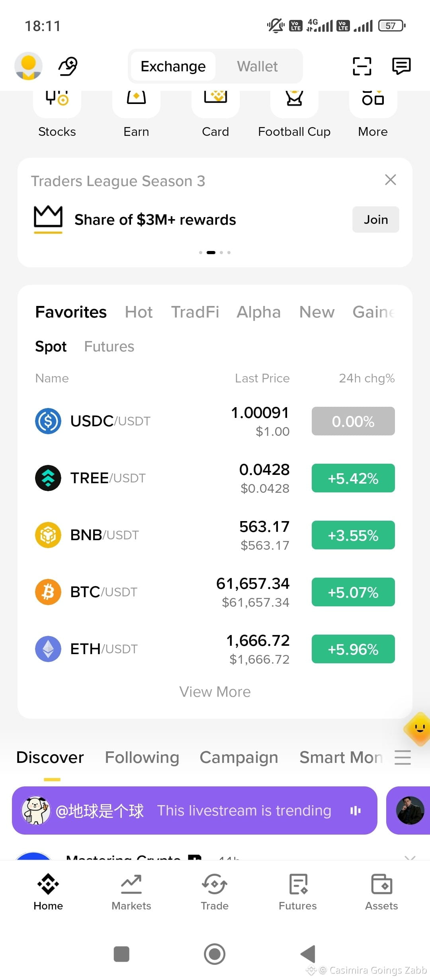Open the Assets wallet icon
430x980 pixels.
(x=381, y=884)
